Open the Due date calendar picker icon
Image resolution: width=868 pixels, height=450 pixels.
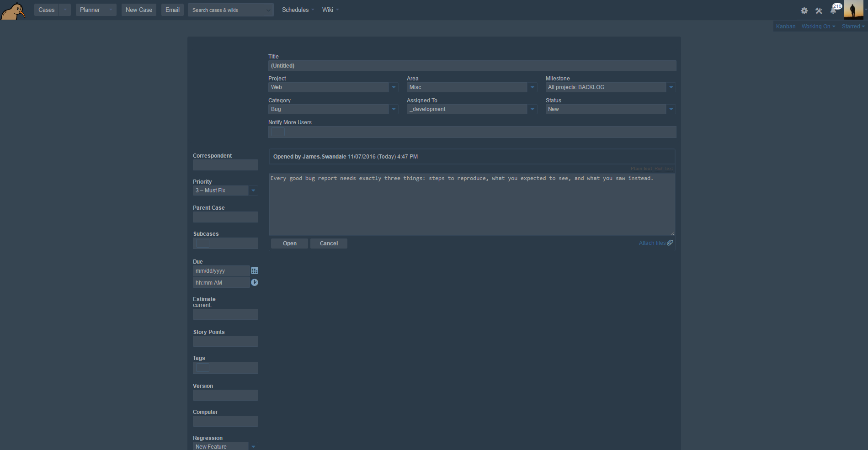click(255, 271)
